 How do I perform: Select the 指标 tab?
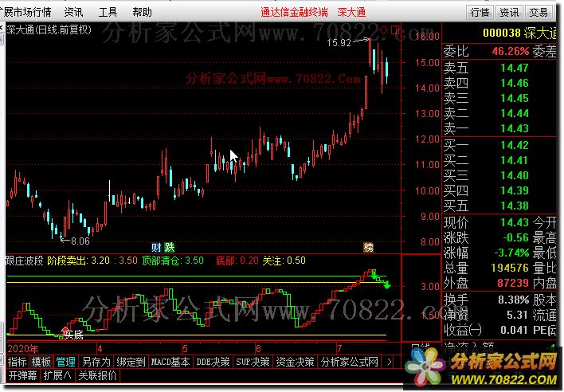point(18,362)
